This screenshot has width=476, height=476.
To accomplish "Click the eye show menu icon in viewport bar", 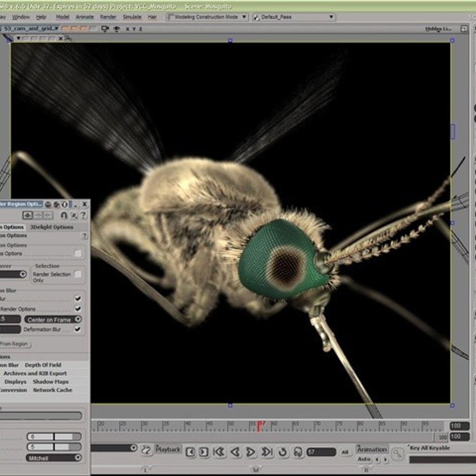I will tap(117, 29).
